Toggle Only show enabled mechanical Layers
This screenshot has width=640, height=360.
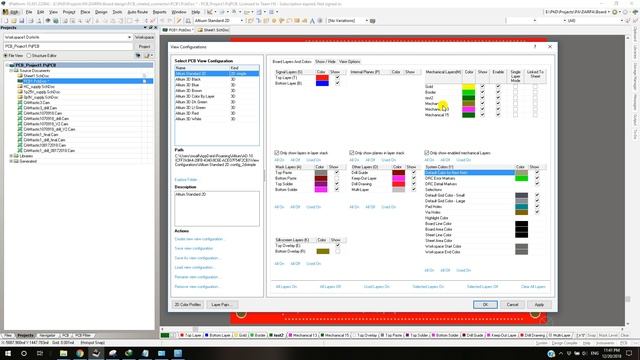coord(427,153)
